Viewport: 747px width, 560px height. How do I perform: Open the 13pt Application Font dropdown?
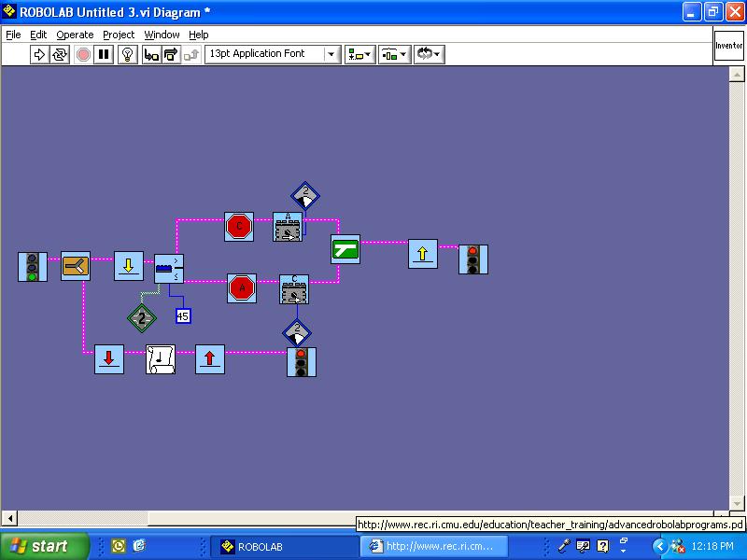[x=273, y=54]
